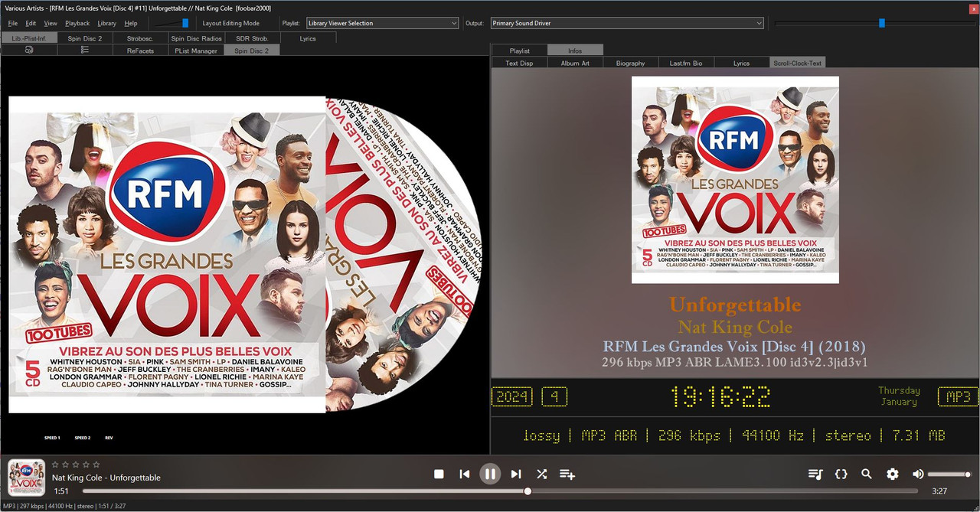Viewport: 980px width, 512px height.
Task: Switch to top-row Spin Disc 2 tab
Action: point(85,38)
